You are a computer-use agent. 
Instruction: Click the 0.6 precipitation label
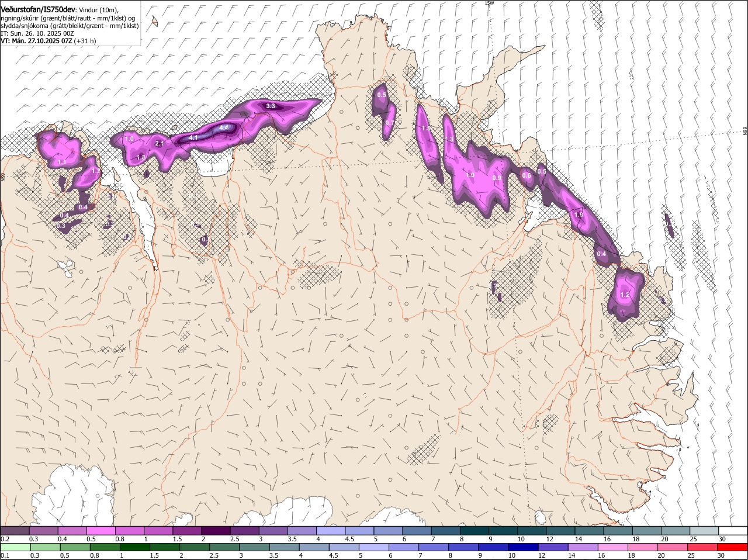(x=527, y=175)
